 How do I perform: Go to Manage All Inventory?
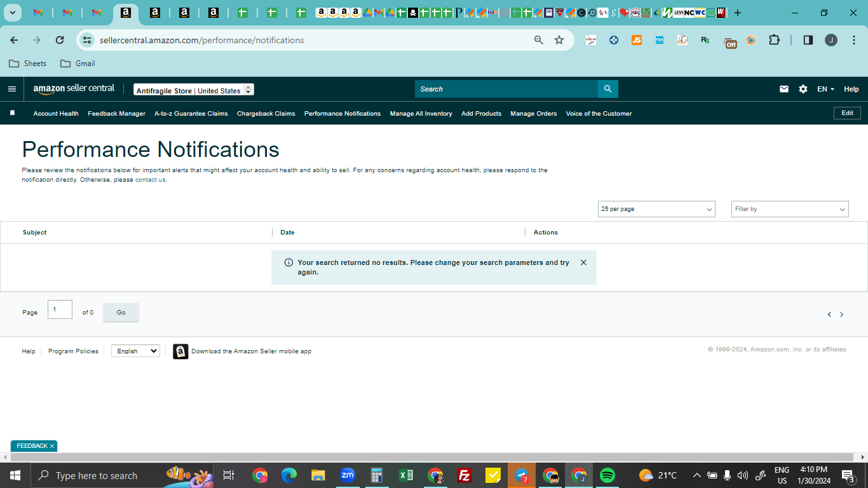(421, 114)
